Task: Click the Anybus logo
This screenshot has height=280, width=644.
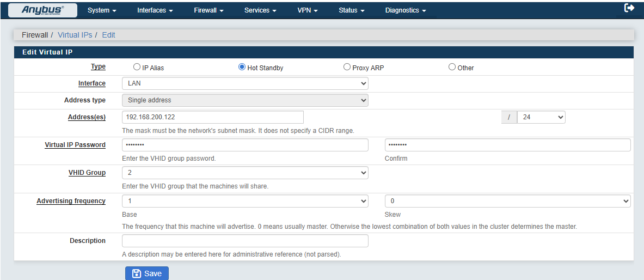Action: click(42, 10)
